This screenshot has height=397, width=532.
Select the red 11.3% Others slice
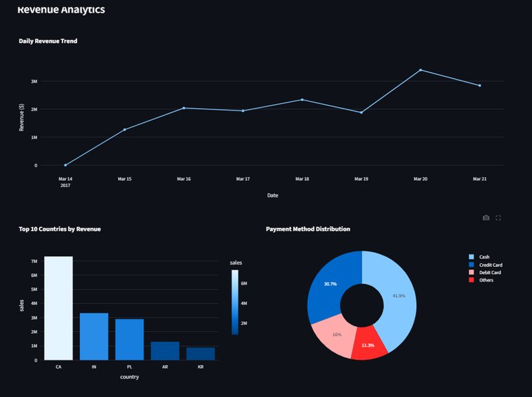click(x=369, y=345)
